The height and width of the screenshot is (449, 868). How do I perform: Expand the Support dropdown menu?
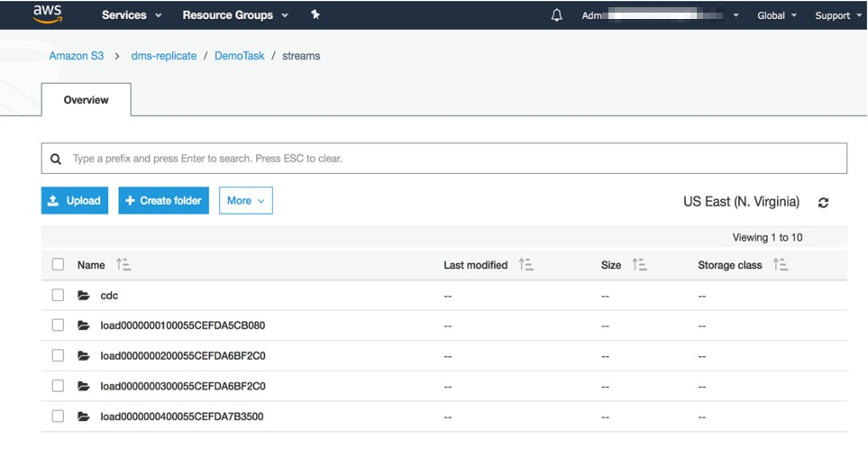click(x=838, y=15)
